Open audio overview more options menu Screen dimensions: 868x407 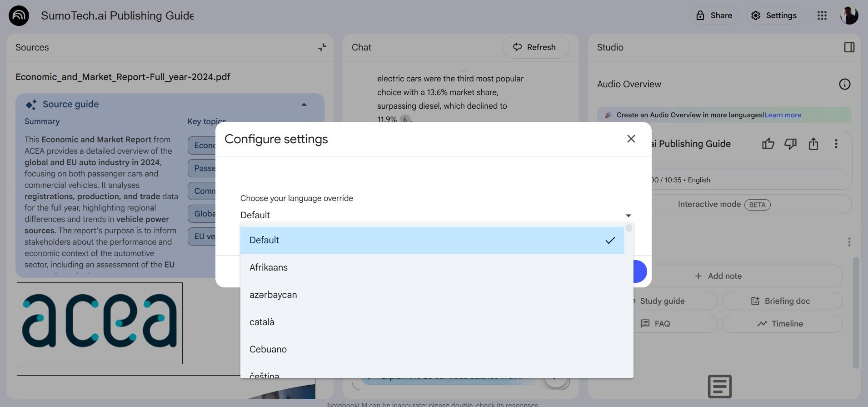point(836,144)
